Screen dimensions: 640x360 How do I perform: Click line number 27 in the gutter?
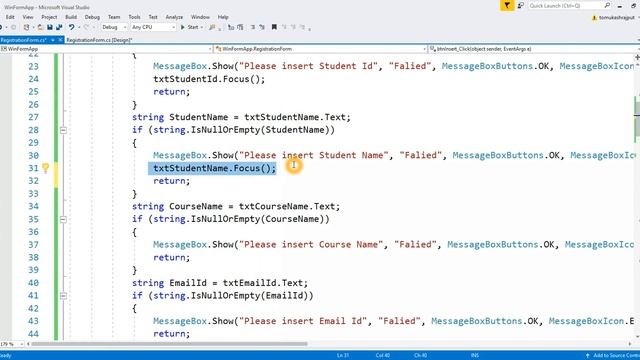point(33,117)
